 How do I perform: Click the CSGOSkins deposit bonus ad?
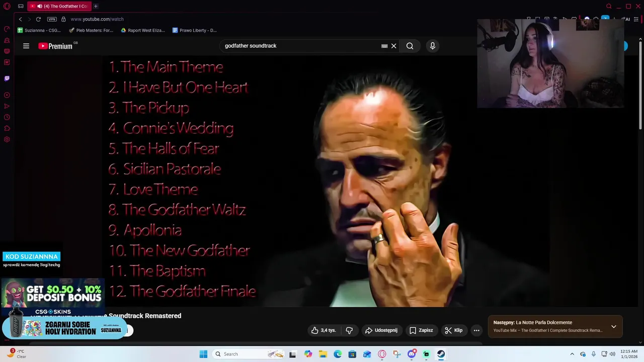point(52,298)
